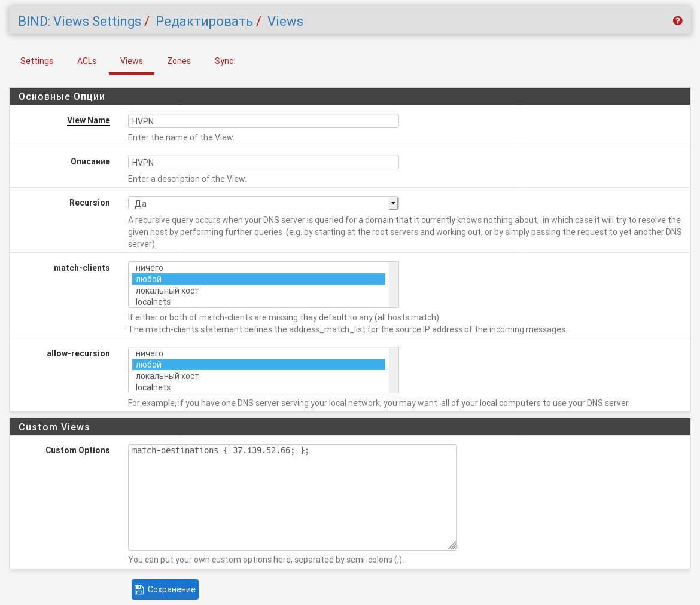
Task: Select the active Views tab
Action: [x=132, y=61]
